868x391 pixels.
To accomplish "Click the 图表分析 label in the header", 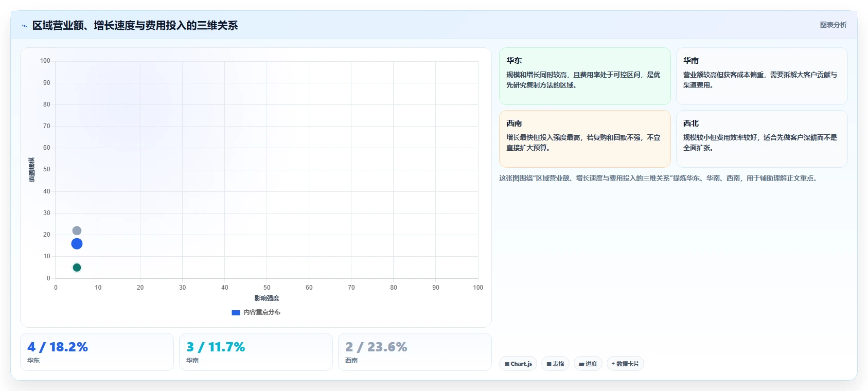I will tap(833, 25).
